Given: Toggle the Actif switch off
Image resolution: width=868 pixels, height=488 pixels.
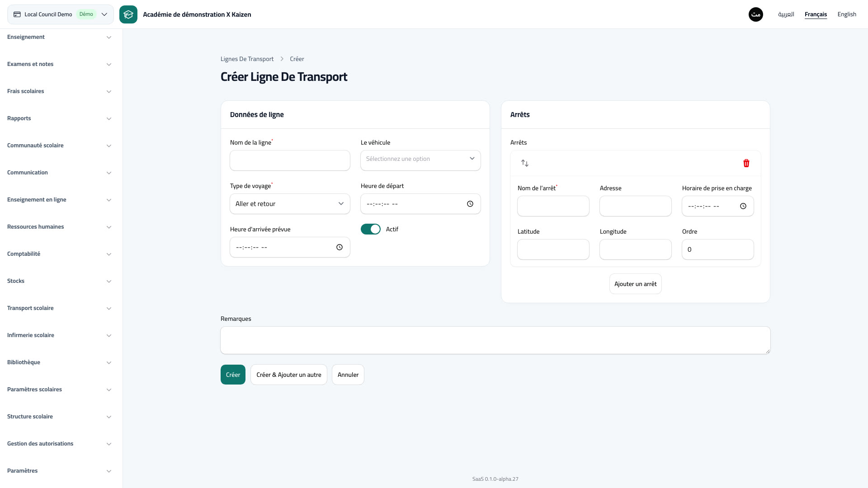Looking at the screenshot, I should point(371,229).
